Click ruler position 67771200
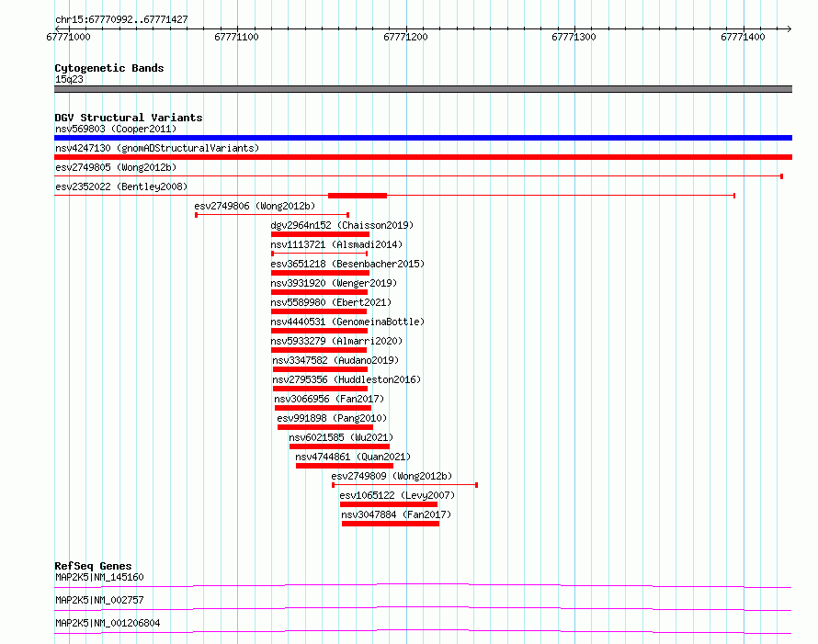Viewport: 818px width, 644px height. coord(406,37)
